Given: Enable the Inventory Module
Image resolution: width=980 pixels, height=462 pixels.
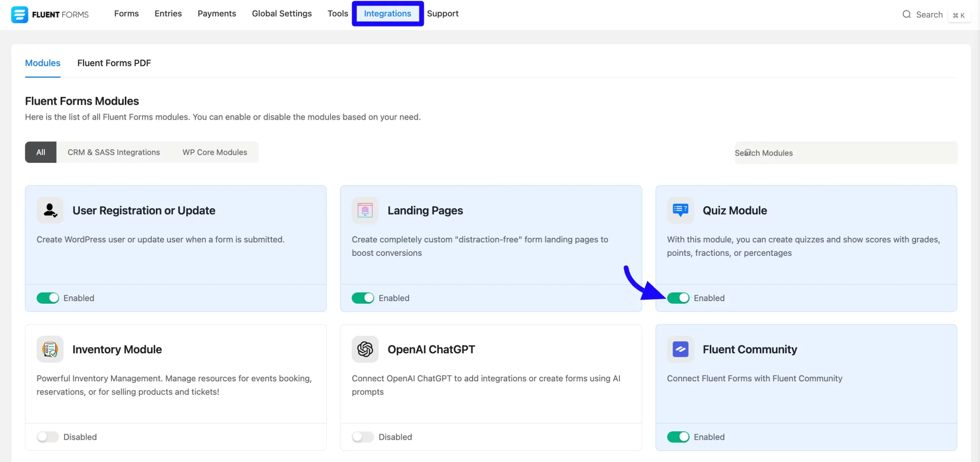Looking at the screenshot, I should 48,437.
